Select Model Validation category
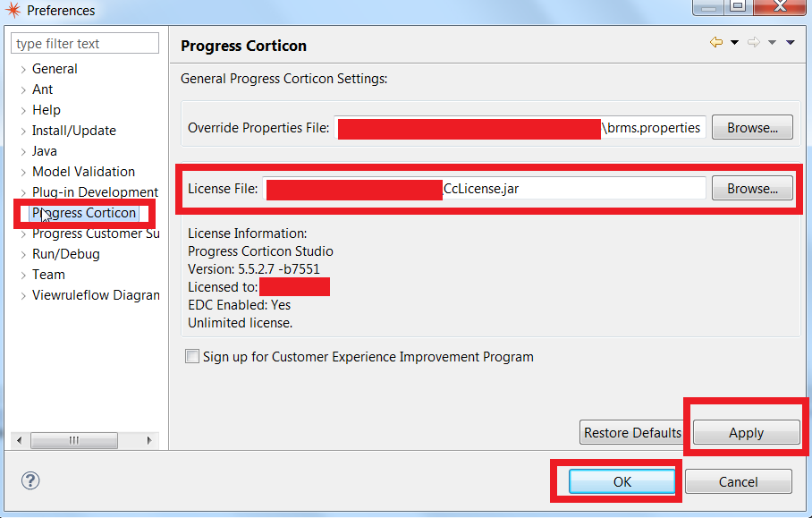Viewport: 812px width, 518px height. 83,172
